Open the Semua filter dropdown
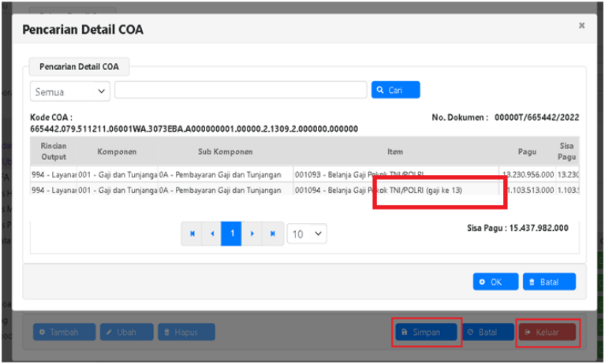The image size is (605, 364). 70,91
